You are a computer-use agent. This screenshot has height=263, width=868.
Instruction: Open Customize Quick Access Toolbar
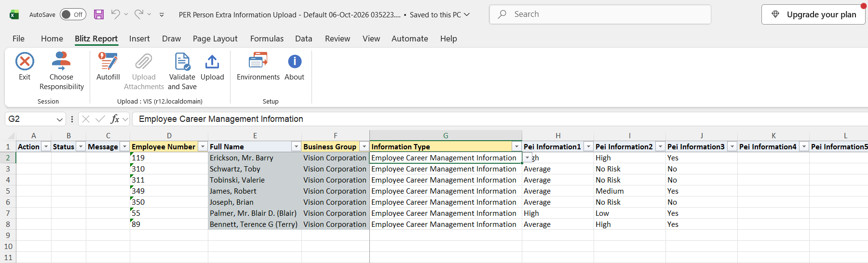(162, 14)
